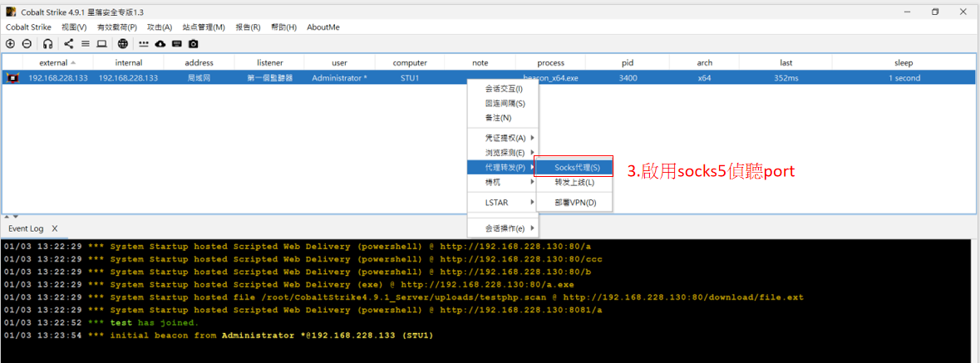Sort sessions by the external column header
980x363 pixels.
[57, 62]
